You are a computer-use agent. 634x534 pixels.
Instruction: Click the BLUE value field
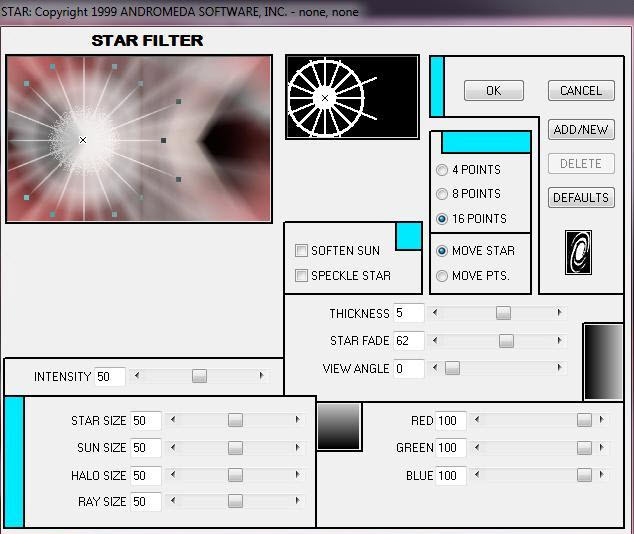451,475
